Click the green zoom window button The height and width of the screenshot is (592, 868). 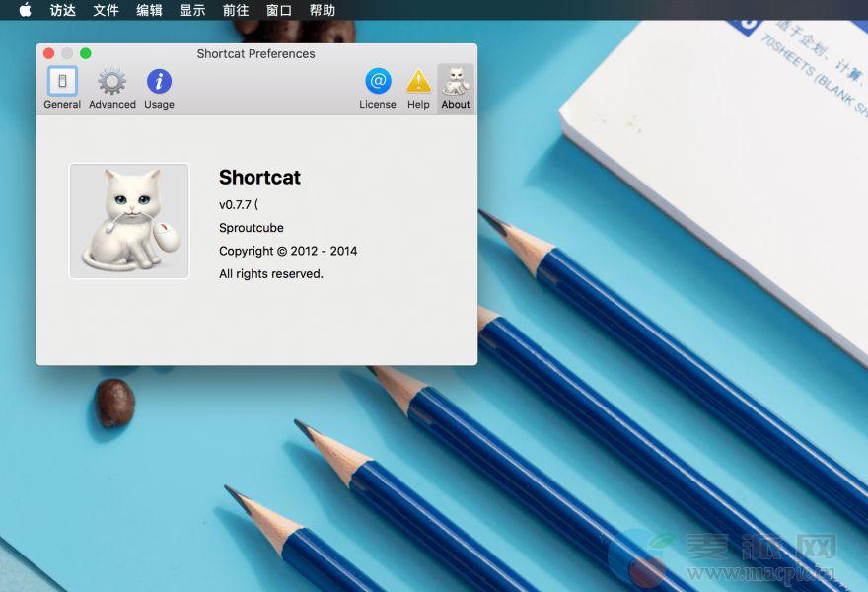86,53
